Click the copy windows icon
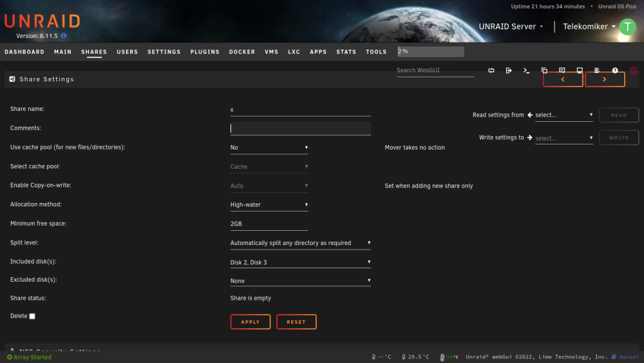The height and width of the screenshot is (363, 644). coord(544,70)
